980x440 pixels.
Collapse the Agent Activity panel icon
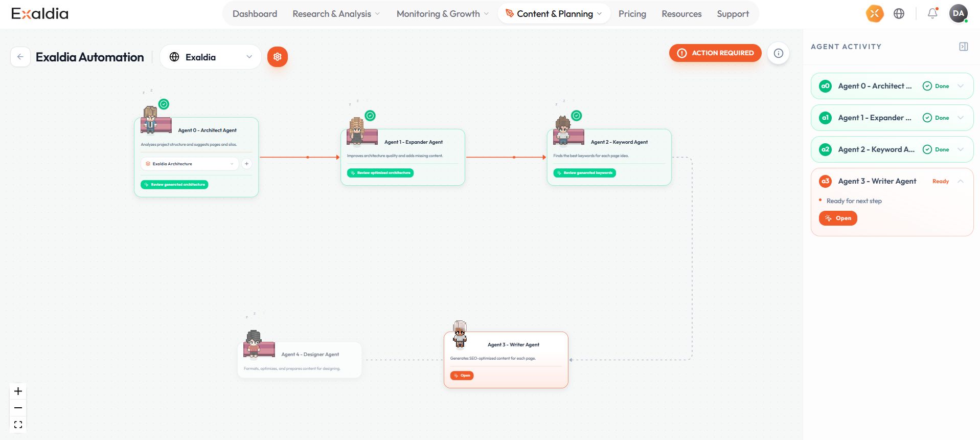963,47
